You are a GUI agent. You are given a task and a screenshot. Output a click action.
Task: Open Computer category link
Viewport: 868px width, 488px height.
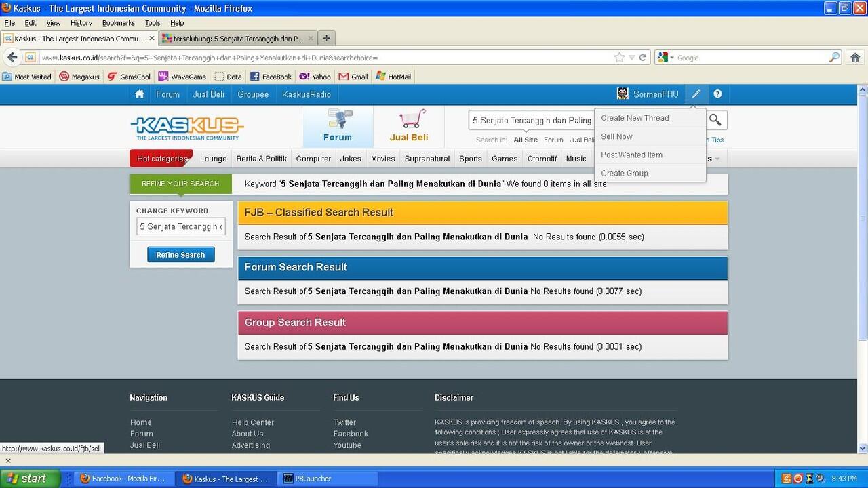click(x=313, y=159)
